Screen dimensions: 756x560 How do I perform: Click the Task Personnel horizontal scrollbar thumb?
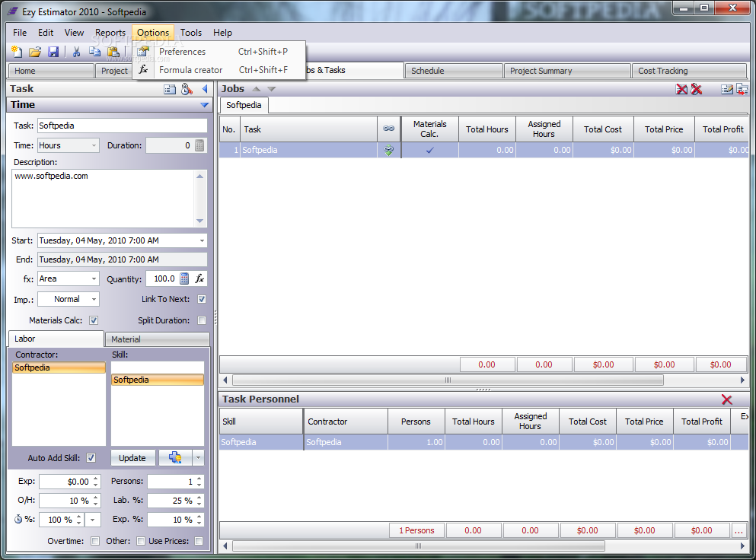click(418, 546)
